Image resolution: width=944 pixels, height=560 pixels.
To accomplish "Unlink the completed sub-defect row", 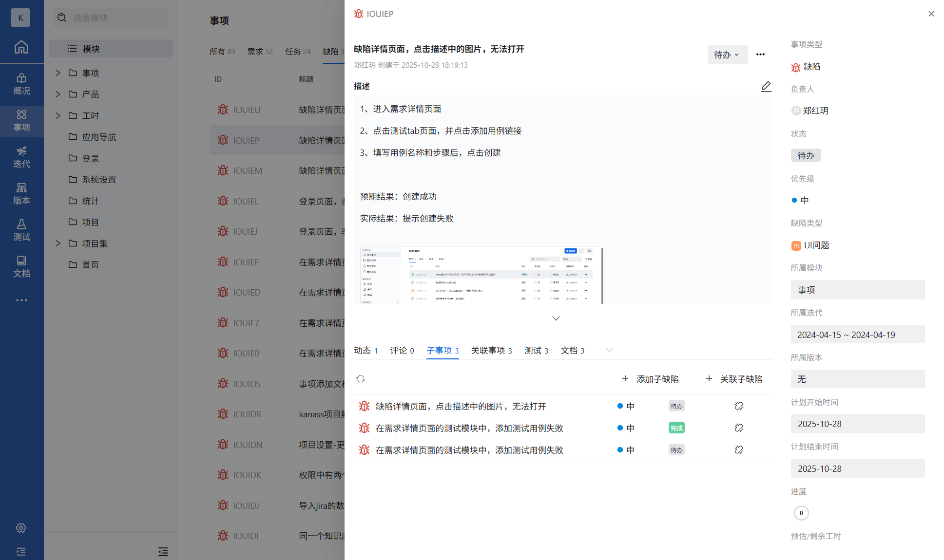I will [739, 428].
